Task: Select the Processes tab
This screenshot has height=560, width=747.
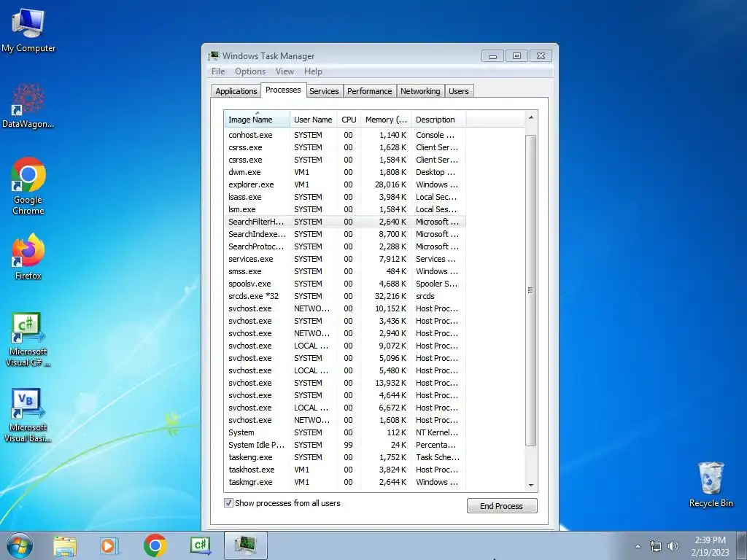Action: coord(283,90)
